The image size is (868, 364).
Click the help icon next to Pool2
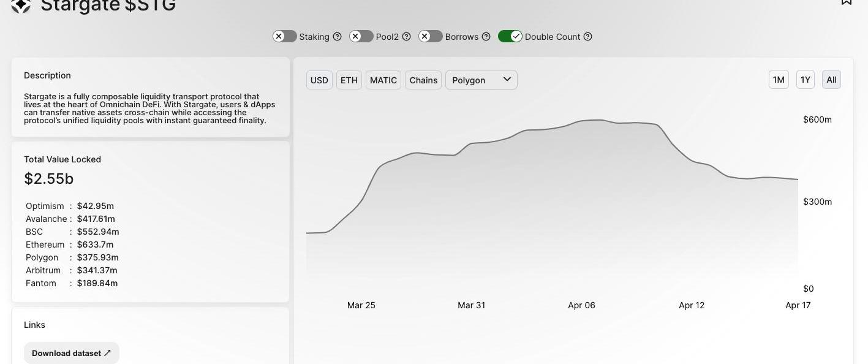(406, 37)
